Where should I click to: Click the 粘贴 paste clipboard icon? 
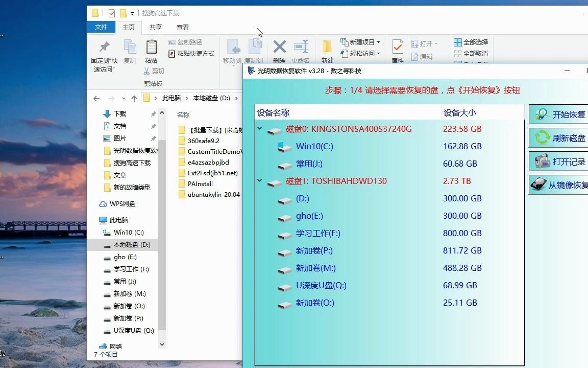pos(151,47)
